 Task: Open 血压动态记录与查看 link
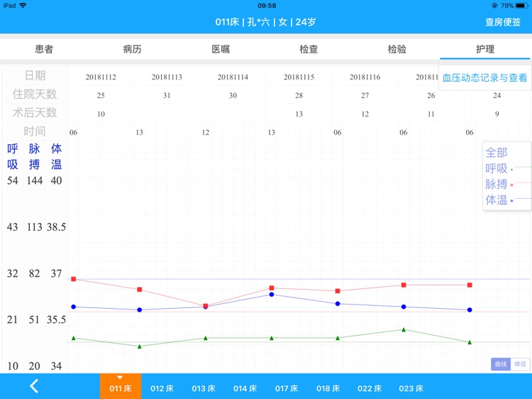tap(485, 78)
